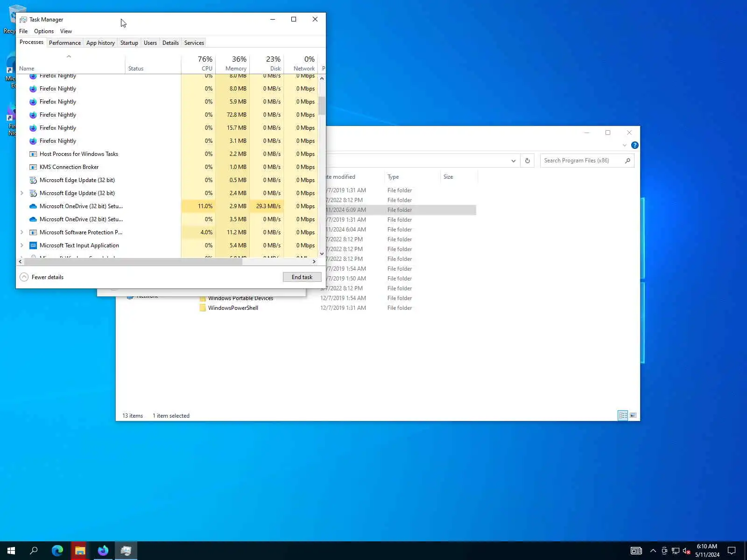747x560 pixels.
Task: Open the touch keyboard from the system tray
Action: coord(636,551)
